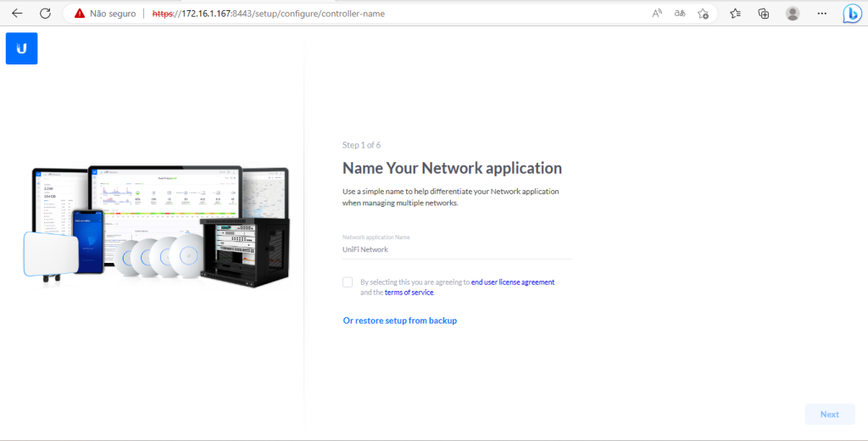Open the browser profile avatar
Screen dimensions: 868x441
coord(793,14)
